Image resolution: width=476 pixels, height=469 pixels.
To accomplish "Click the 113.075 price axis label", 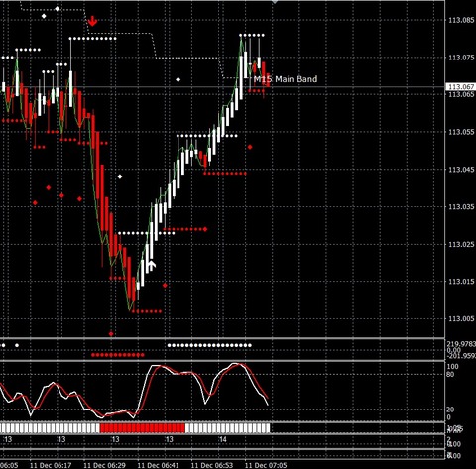I will [x=461, y=58].
